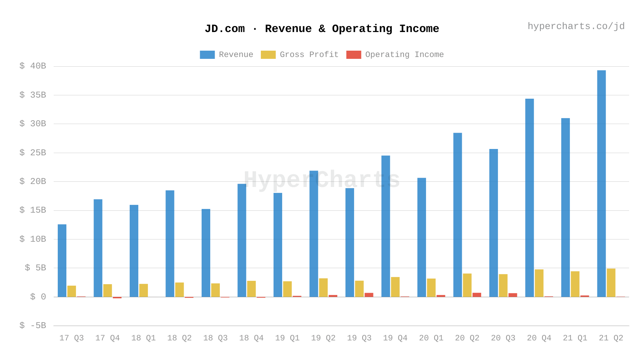This screenshot has width=644, height=362.
Task: Click the 17 Q3 axis label
Action: (x=72, y=338)
